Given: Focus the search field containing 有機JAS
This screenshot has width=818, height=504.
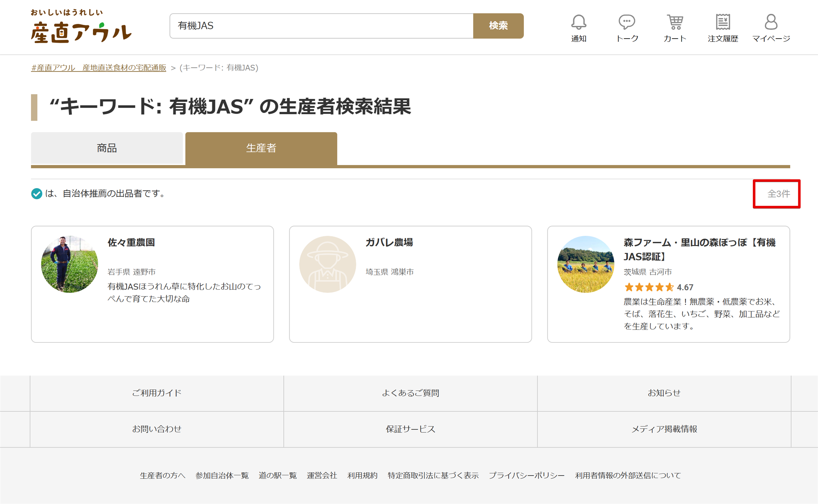Looking at the screenshot, I should coord(321,26).
